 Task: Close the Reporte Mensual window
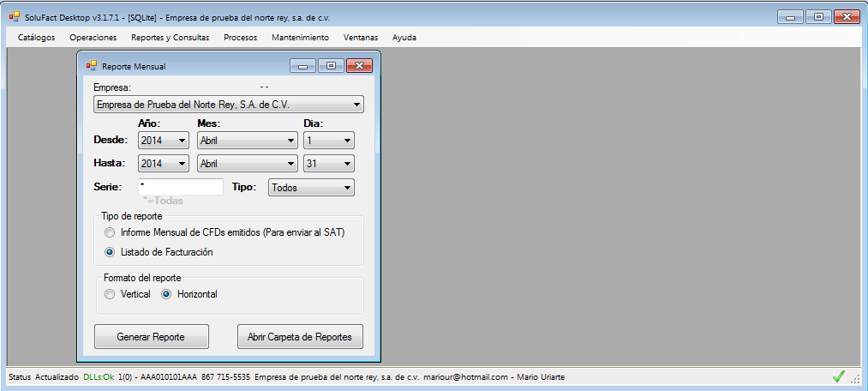360,66
